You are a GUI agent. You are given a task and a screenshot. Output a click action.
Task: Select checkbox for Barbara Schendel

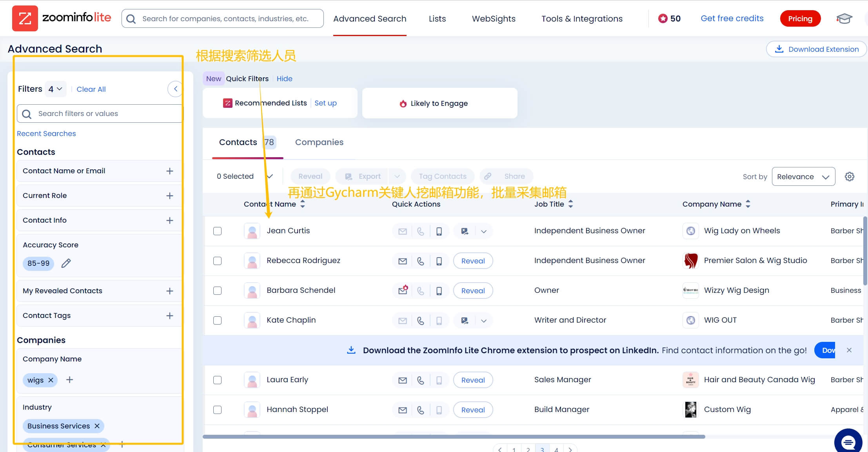[x=217, y=290]
